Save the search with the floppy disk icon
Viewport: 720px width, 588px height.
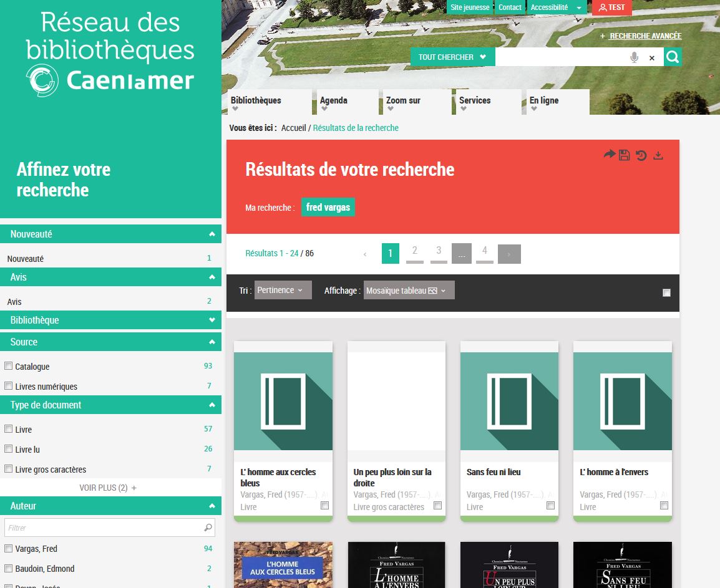[624, 155]
